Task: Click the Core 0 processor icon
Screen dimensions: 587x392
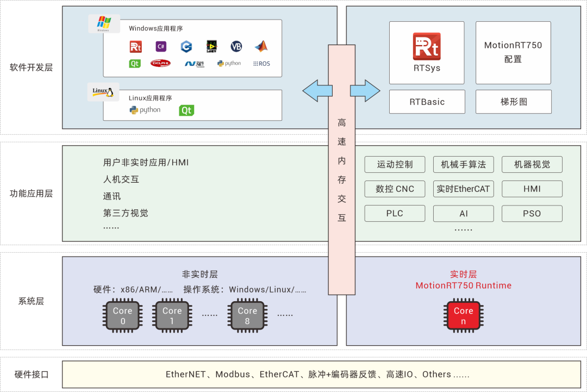Action: [x=122, y=315]
